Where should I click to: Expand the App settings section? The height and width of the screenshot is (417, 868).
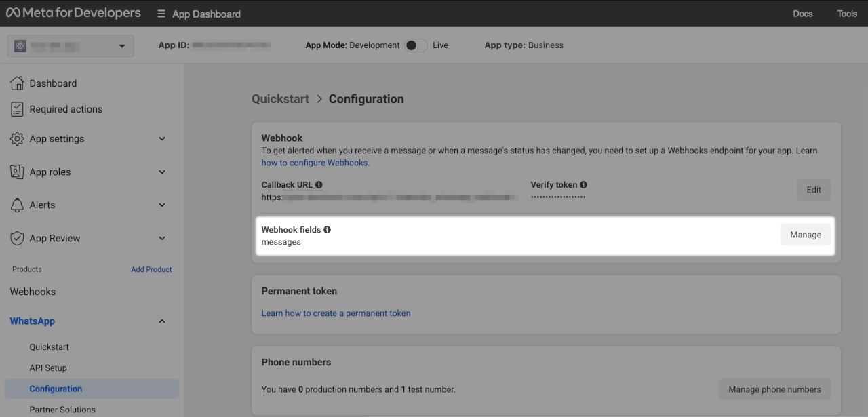tap(162, 138)
